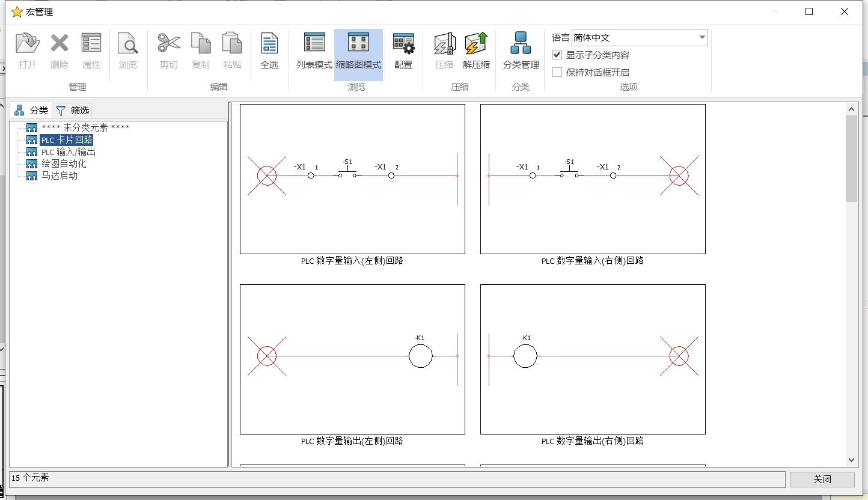Select PLC 数字量输入(左侧)回路 thumbnail

pyautogui.click(x=352, y=179)
